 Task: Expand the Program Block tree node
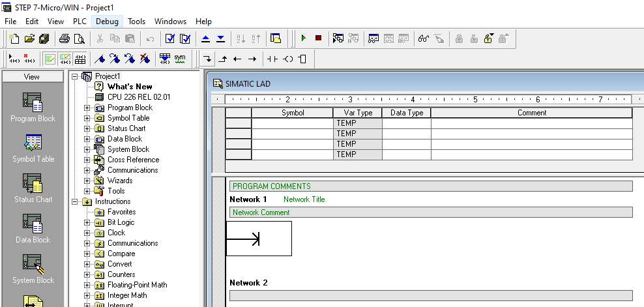(87, 108)
